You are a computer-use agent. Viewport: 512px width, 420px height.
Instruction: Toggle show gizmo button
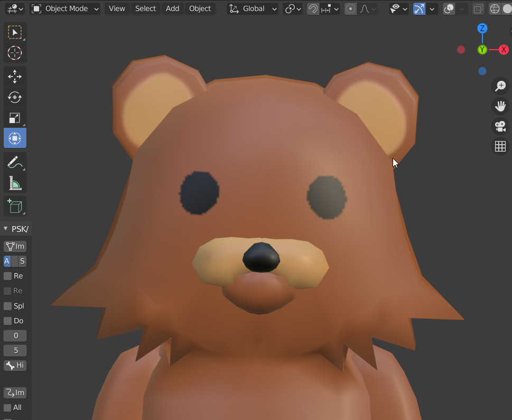(419, 9)
